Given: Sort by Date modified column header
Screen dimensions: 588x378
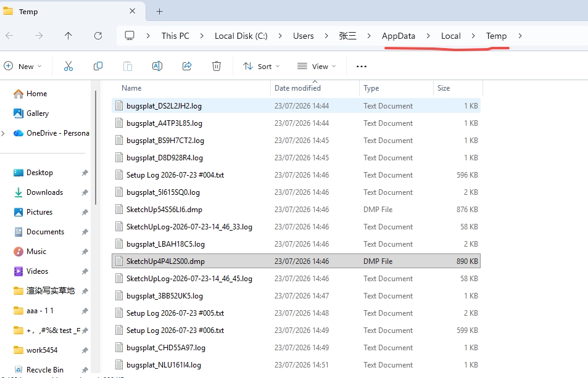Looking at the screenshot, I should coord(297,88).
